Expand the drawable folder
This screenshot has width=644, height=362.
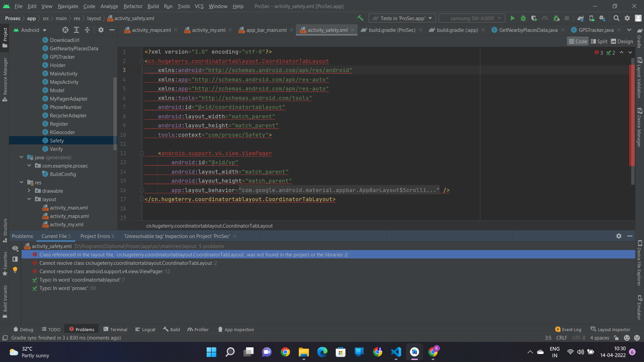pyautogui.click(x=29, y=191)
